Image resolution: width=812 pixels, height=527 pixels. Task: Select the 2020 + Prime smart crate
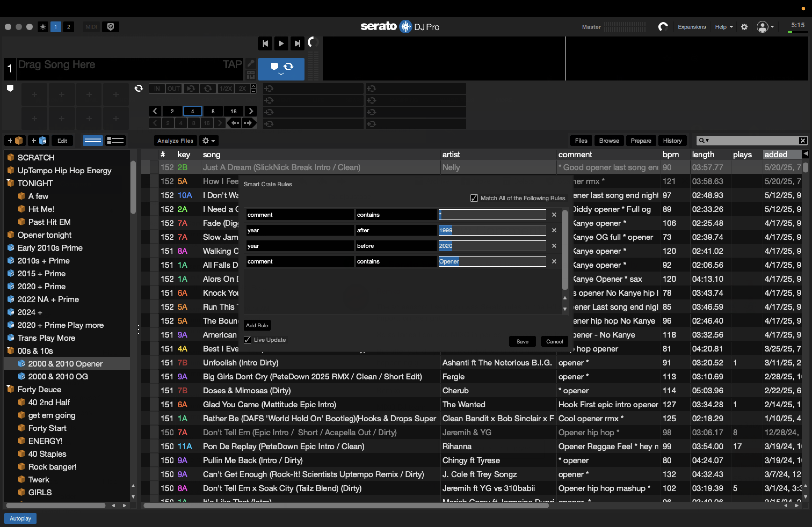[x=41, y=286]
